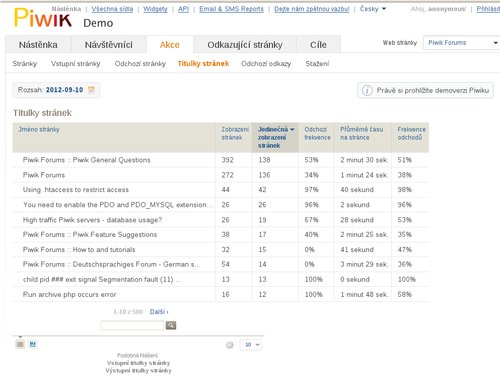
Task: Open the rows-per-page dropdown showing 10
Action: [x=251, y=345]
